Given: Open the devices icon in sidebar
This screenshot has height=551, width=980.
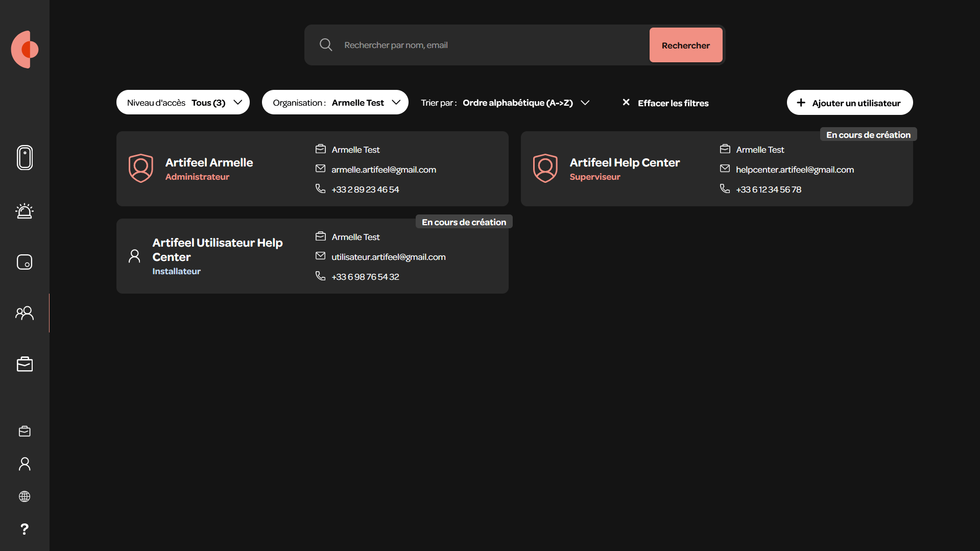Looking at the screenshot, I should pos(25,157).
